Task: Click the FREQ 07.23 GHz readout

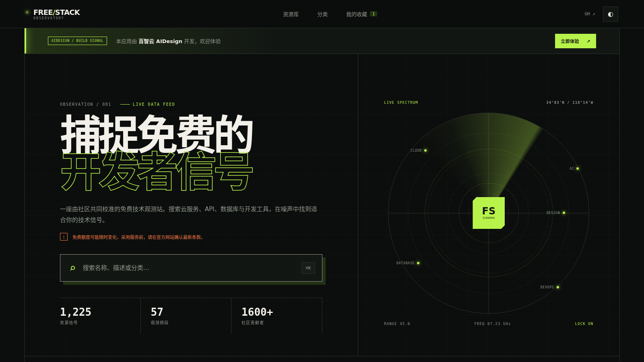Action: point(492,324)
